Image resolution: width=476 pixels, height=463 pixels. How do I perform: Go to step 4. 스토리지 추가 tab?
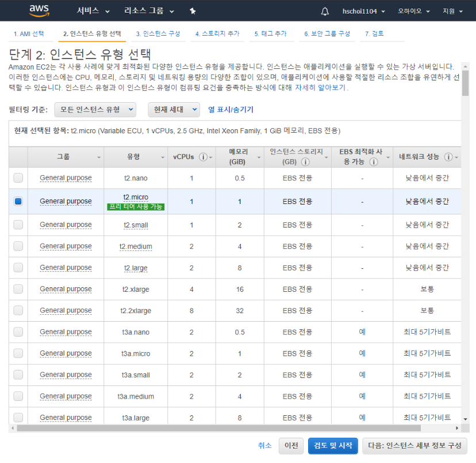click(x=217, y=34)
